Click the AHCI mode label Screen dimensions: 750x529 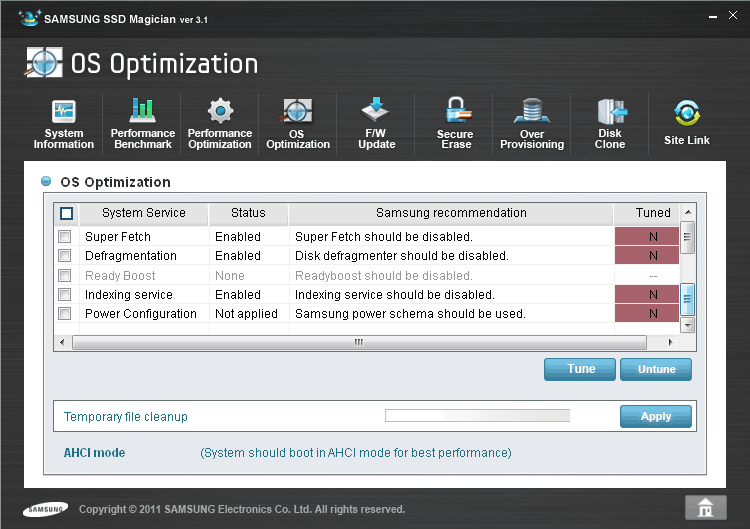pos(95,452)
